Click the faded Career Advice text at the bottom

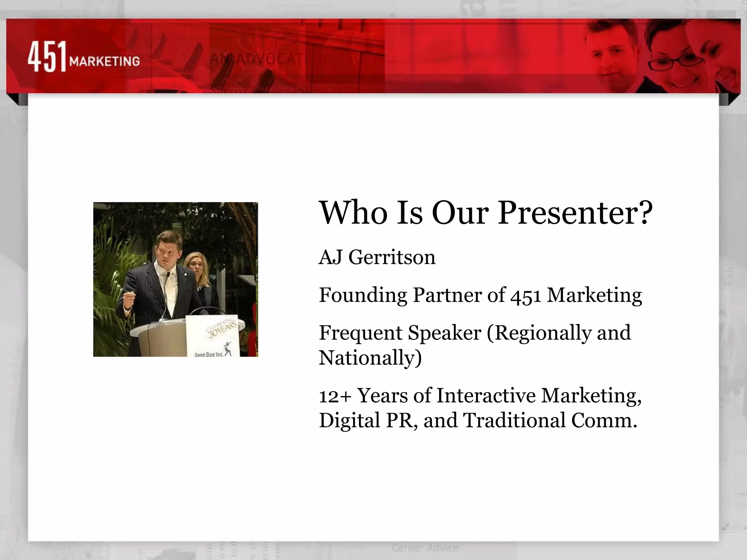tap(425, 548)
